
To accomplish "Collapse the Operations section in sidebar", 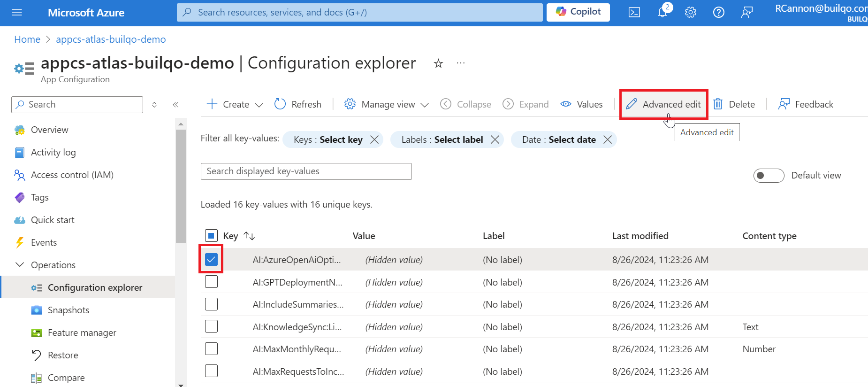I will (x=20, y=265).
